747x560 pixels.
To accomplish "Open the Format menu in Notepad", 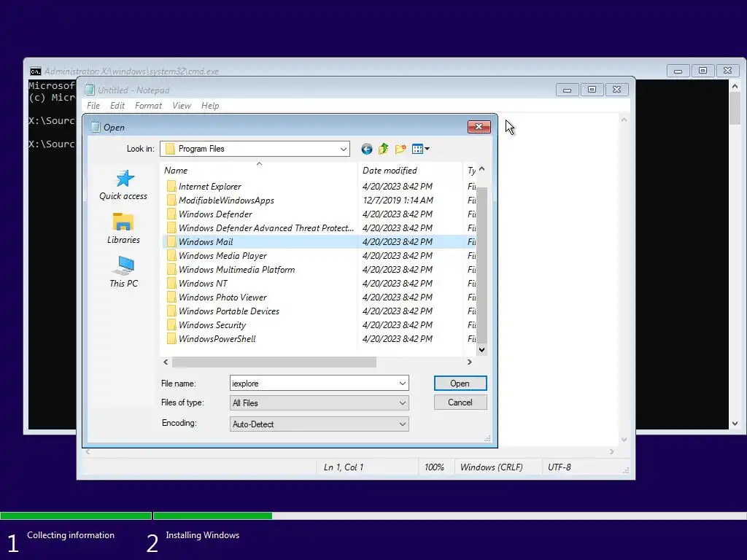I will click(148, 106).
